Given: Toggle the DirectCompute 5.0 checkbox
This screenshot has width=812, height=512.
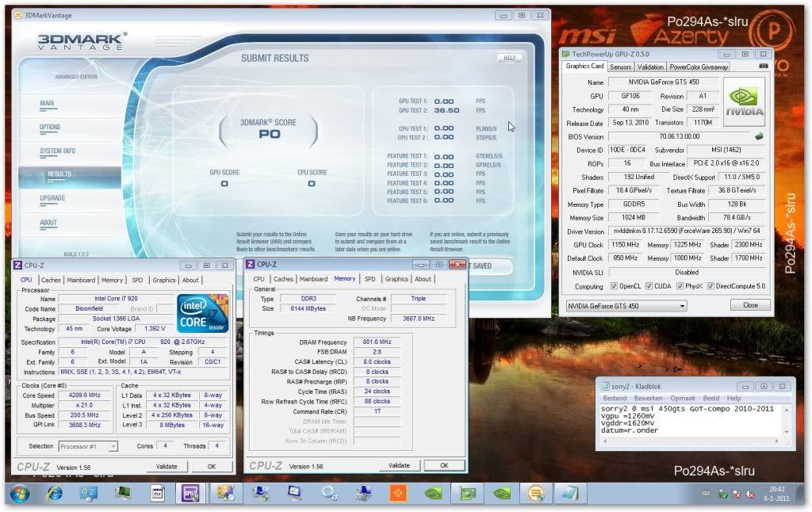Looking at the screenshot, I should [710, 286].
